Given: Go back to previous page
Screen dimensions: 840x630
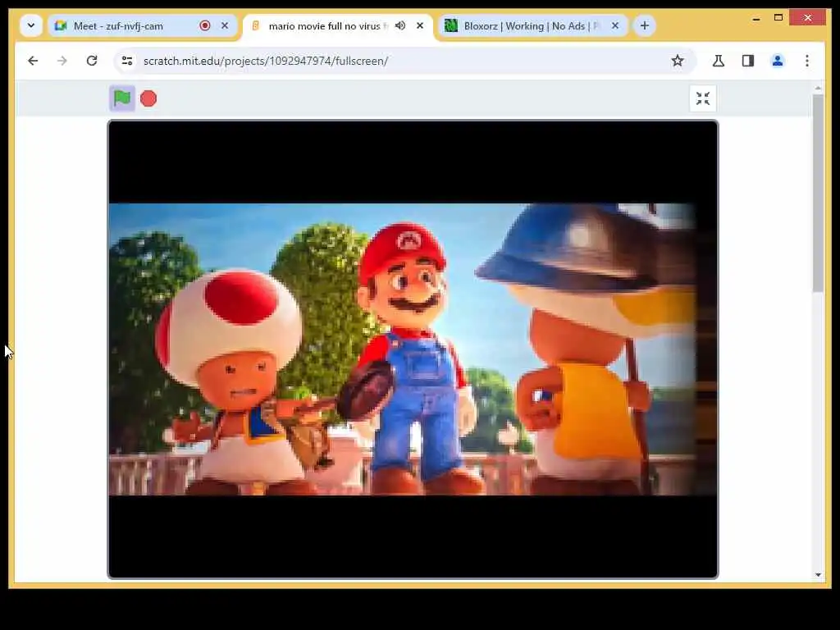Looking at the screenshot, I should coord(33,61).
